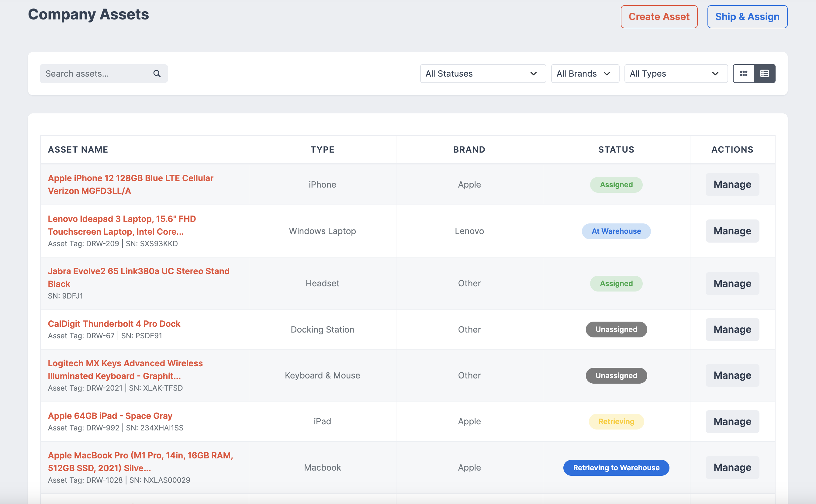Click the TYPE column header
Viewport: 816px width, 504px height.
tap(322, 149)
